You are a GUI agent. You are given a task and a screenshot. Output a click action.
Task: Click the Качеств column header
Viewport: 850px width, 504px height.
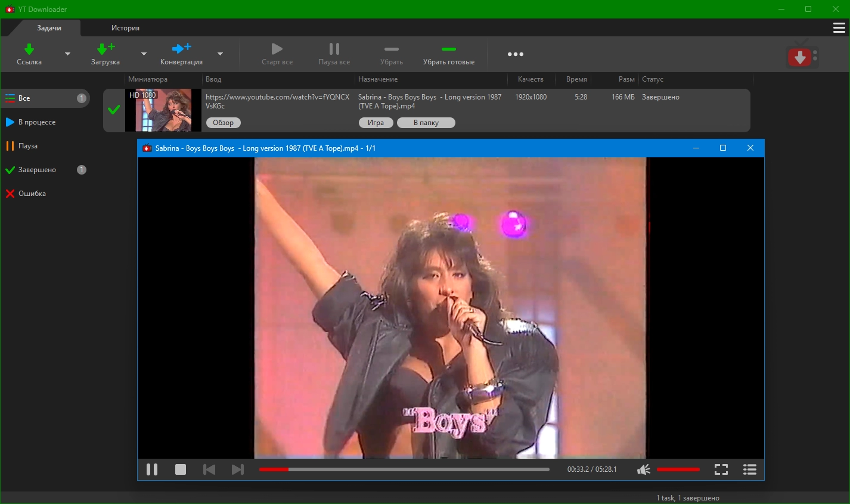(531, 79)
